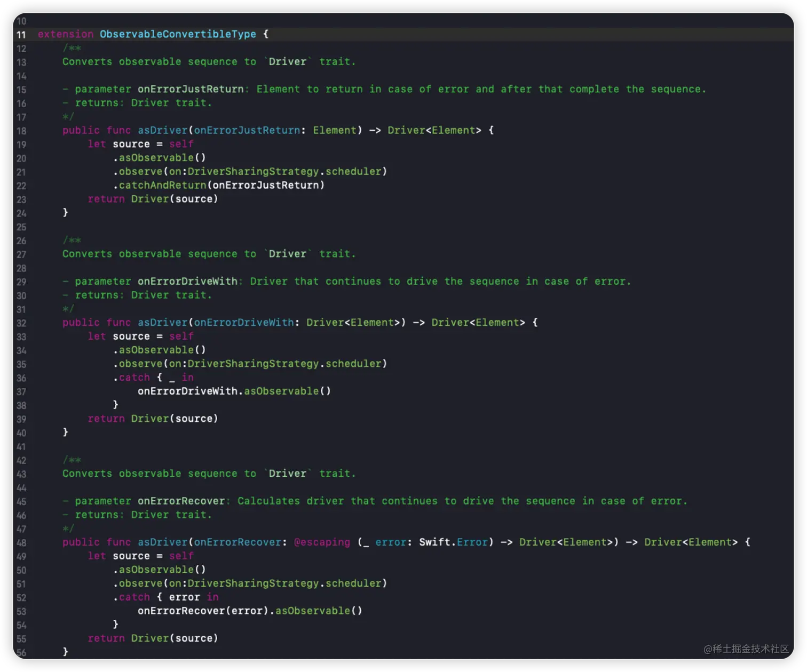Click 'scheduler' on line 35
The image size is (807, 672).
tap(354, 364)
